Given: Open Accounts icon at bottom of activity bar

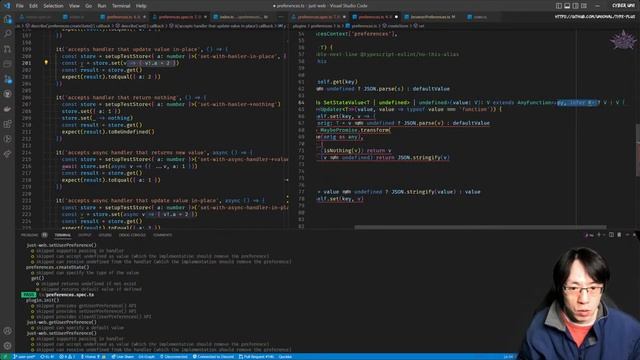Looking at the screenshot, I should coord(7,331).
